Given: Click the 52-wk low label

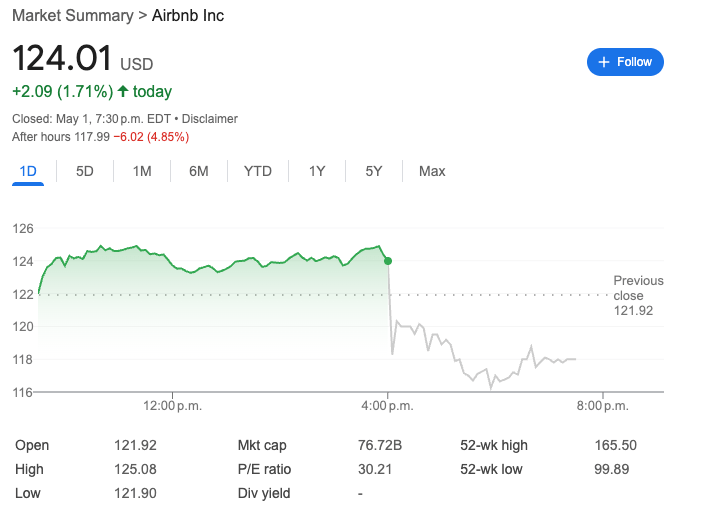Looking at the screenshot, I should [x=491, y=469].
